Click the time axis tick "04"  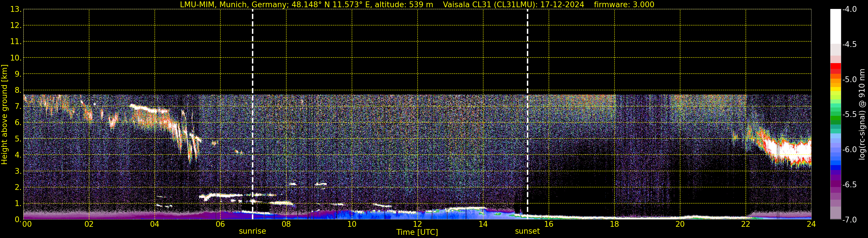[155, 224]
